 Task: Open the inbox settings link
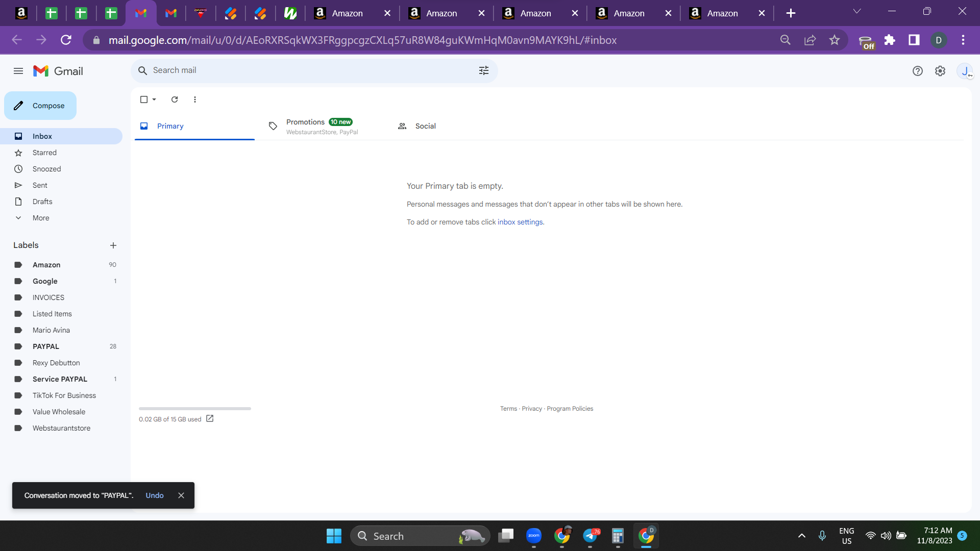(x=520, y=222)
